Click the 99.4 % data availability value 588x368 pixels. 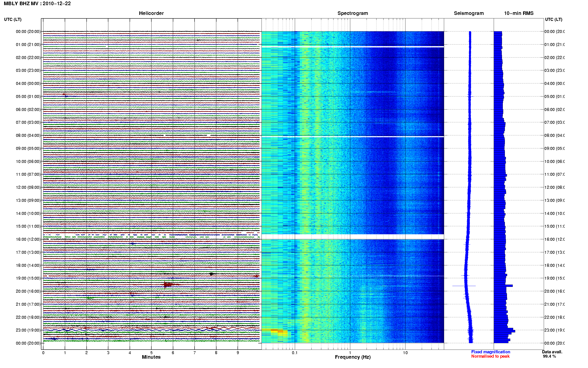click(x=549, y=356)
